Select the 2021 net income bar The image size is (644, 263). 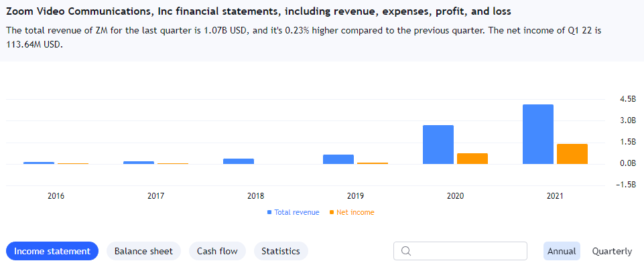572,154
